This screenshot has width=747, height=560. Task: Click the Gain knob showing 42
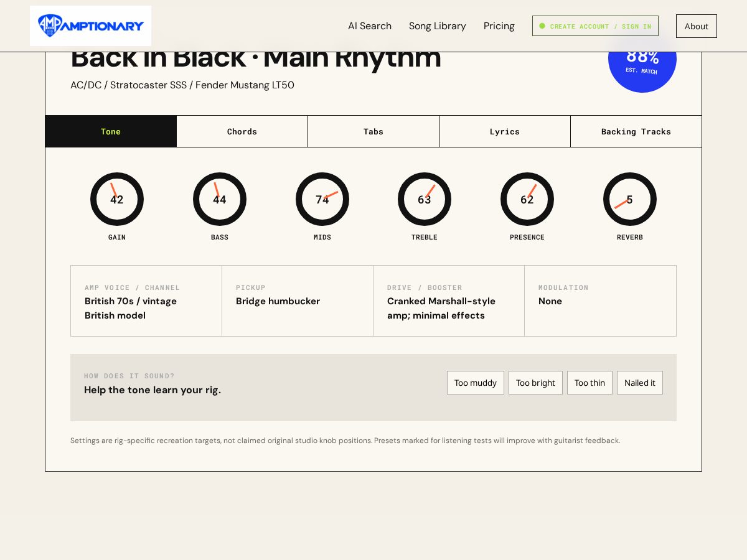tap(117, 199)
